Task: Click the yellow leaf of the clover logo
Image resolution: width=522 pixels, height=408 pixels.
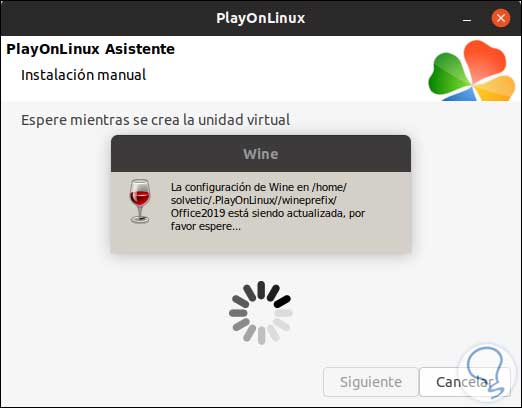Action: 496,88
